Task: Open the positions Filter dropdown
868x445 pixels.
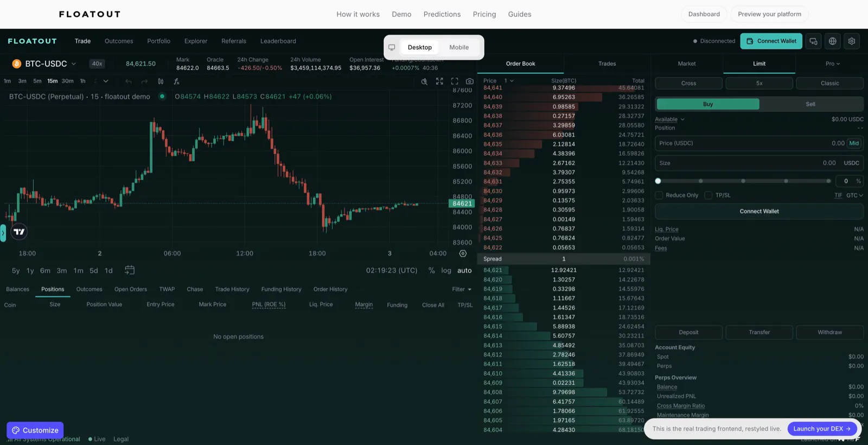Action: 462,289
